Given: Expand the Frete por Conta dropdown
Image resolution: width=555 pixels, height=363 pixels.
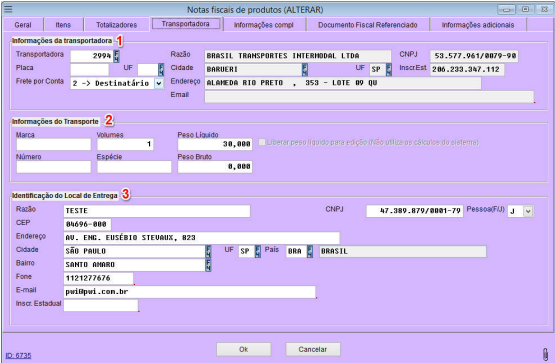Looking at the screenshot, I should point(159,83).
